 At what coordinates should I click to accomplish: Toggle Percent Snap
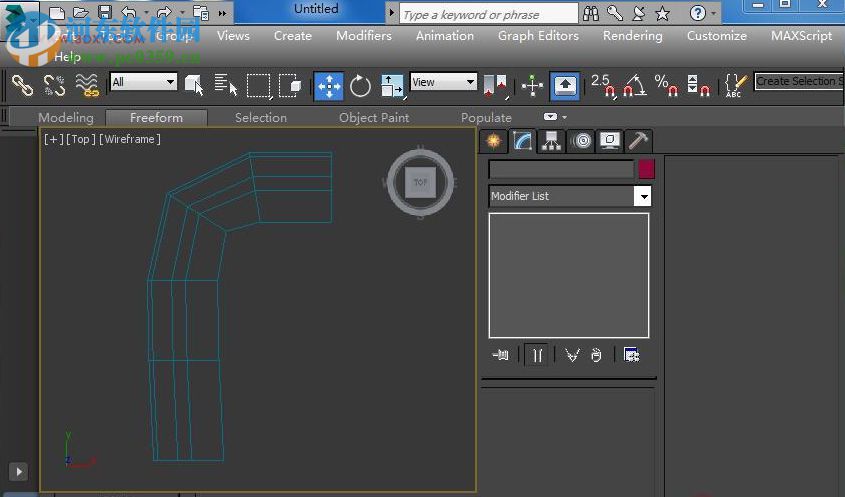[667, 85]
